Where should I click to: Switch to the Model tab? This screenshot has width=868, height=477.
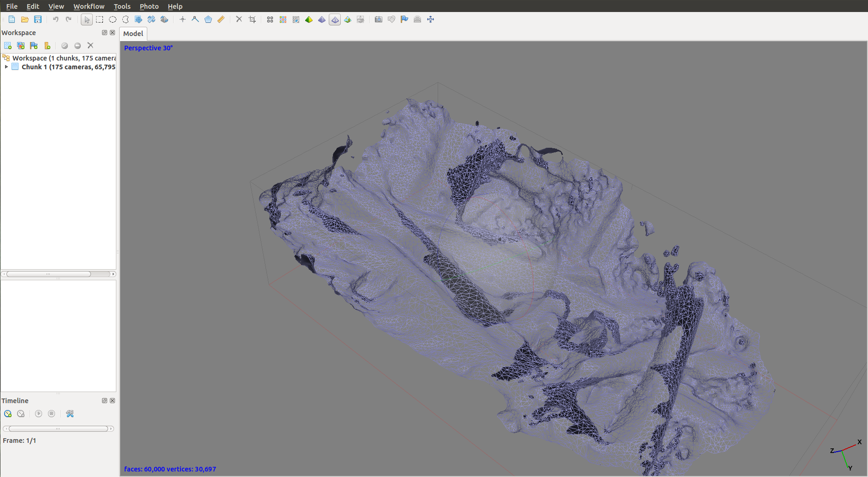coord(133,34)
